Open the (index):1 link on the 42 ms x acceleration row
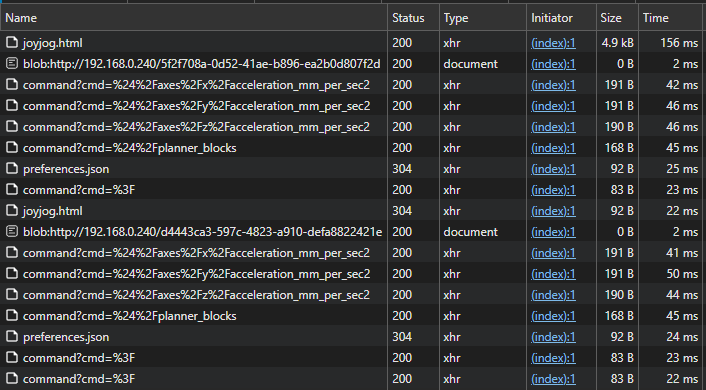The image size is (706, 390). [x=553, y=85]
